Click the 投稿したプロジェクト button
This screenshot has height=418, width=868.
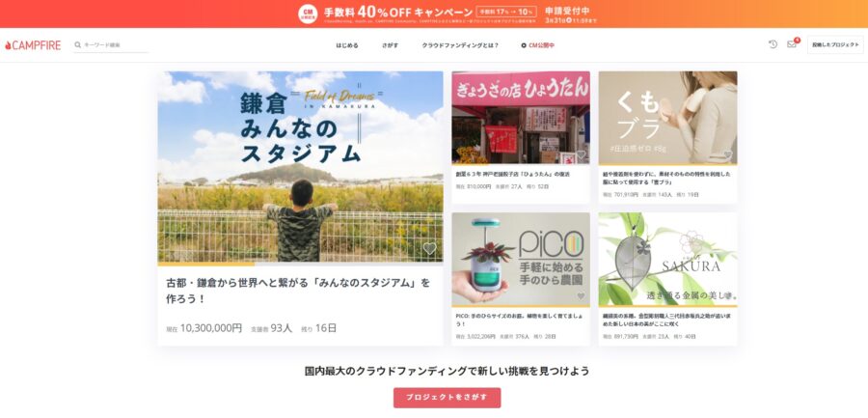(835, 45)
